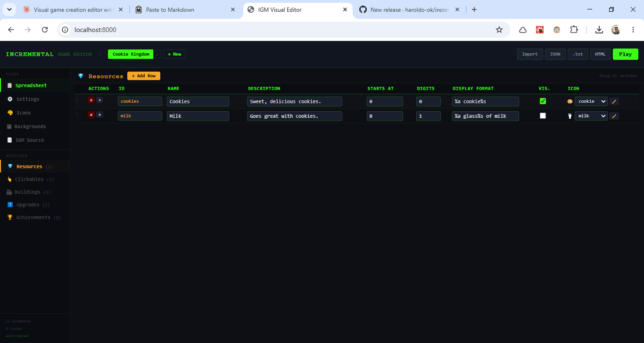Open Chrome downloads

pyautogui.click(x=599, y=30)
